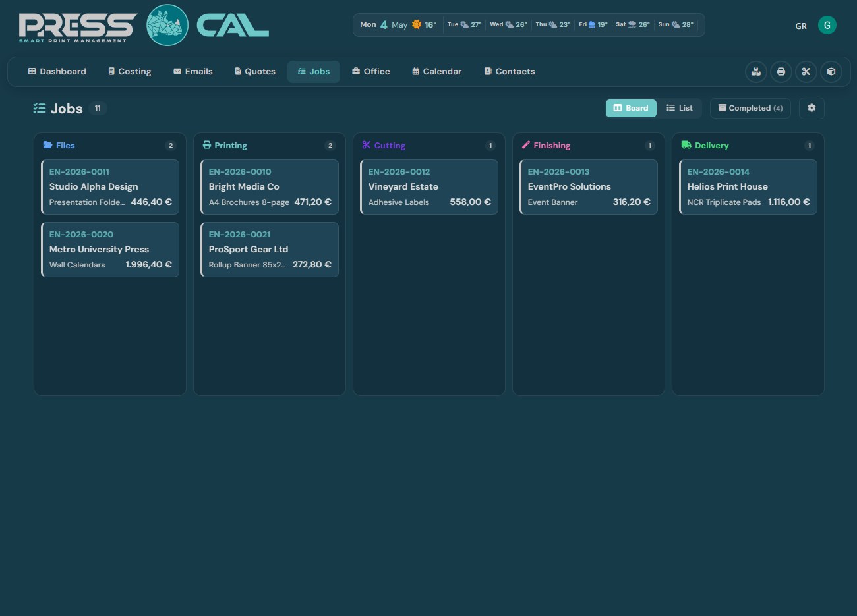This screenshot has width=857, height=616.
Task: Click the Finishing column title
Action: click(x=552, y=146)
